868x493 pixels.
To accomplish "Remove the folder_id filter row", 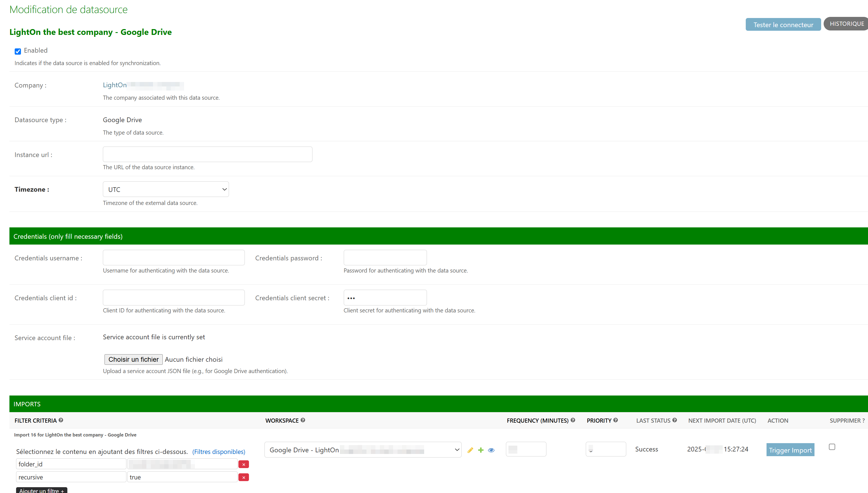I will 244,464.
